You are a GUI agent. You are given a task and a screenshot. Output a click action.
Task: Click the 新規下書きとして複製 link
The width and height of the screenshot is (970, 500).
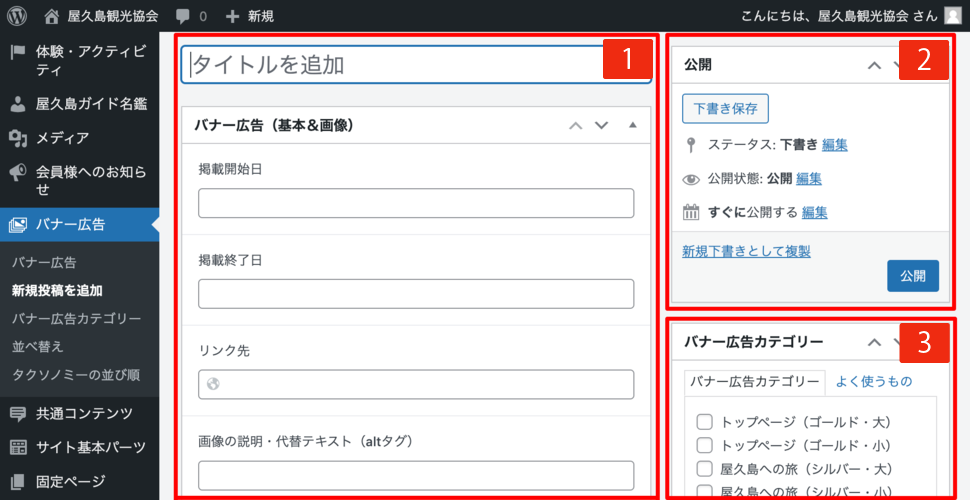click(x=746, y=251)
